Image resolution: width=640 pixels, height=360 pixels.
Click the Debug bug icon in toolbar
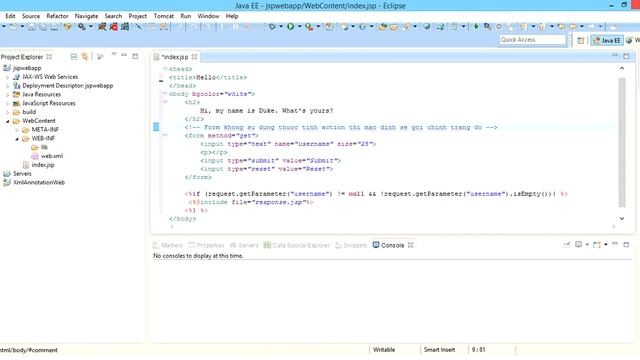point(272,27)
